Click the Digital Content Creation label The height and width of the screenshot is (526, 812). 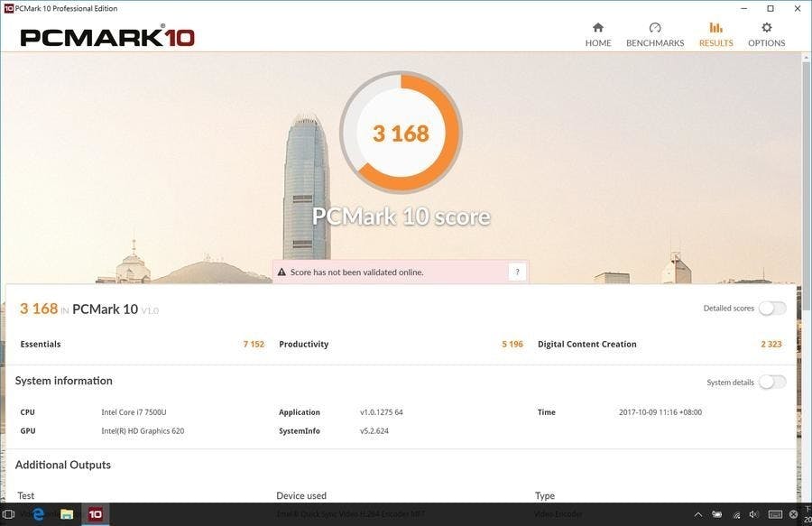[587, 345]
